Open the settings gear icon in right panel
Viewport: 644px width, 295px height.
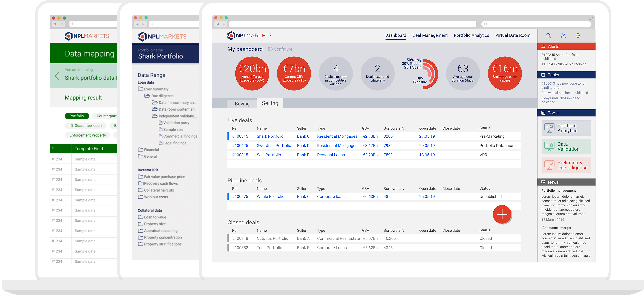tap(578, 36)
